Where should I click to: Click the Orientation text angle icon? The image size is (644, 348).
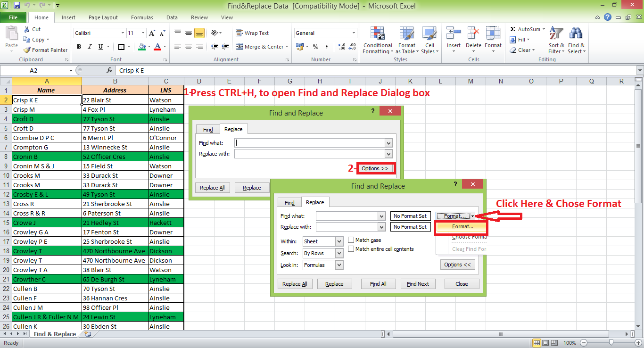pos(215,33)
